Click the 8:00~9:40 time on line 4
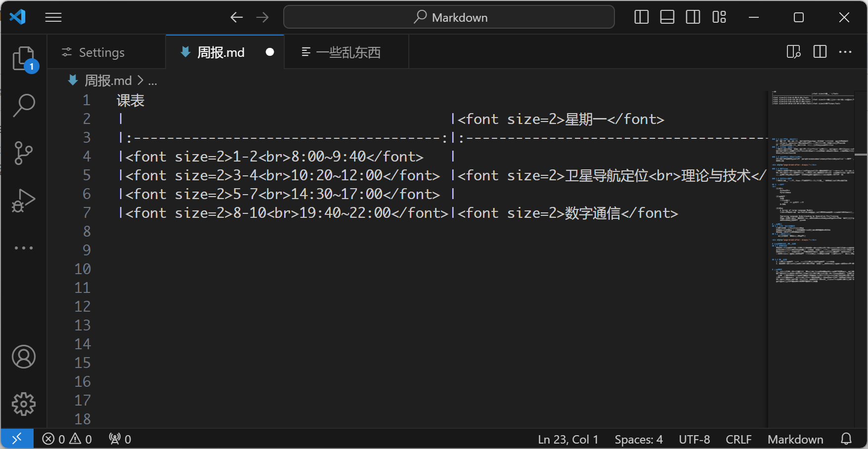868x449 pixels. pyautogui.click(x=329, y=157)
